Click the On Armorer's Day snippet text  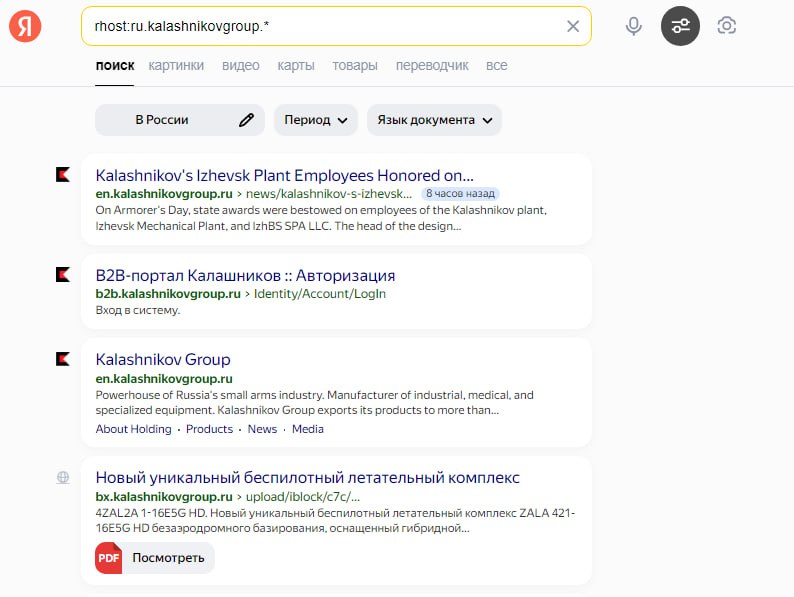321,218
